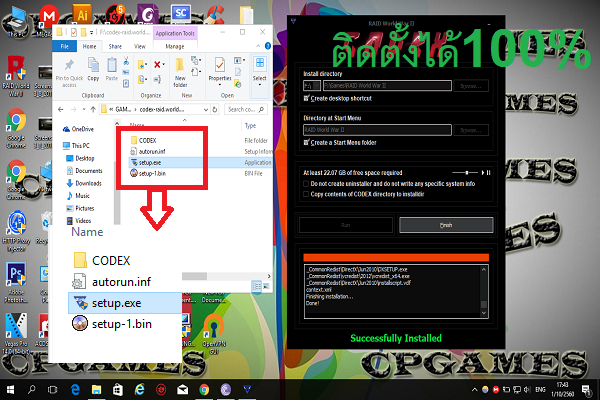Click Properties checkmark in Explorer title bar
Screen dimensions: 600x400
click(x=74, y=32)
